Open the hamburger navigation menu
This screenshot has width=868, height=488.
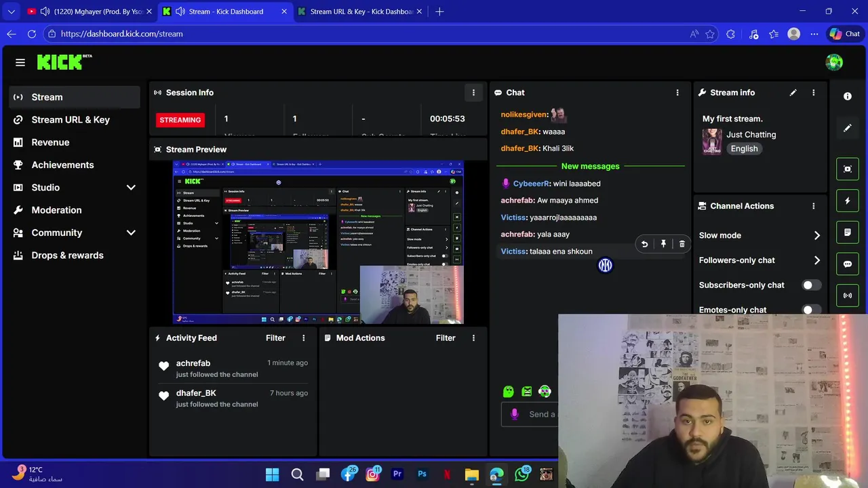coord(20,62)
